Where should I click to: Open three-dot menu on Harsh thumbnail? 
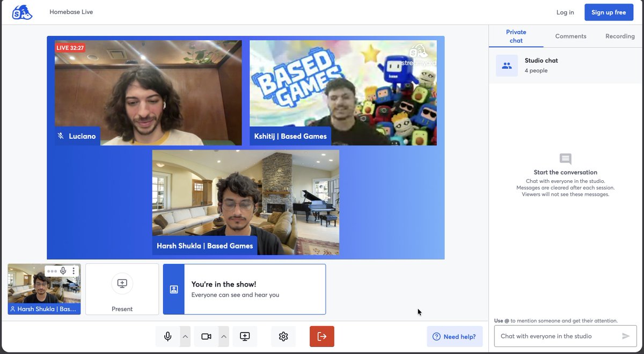[74, 271]
